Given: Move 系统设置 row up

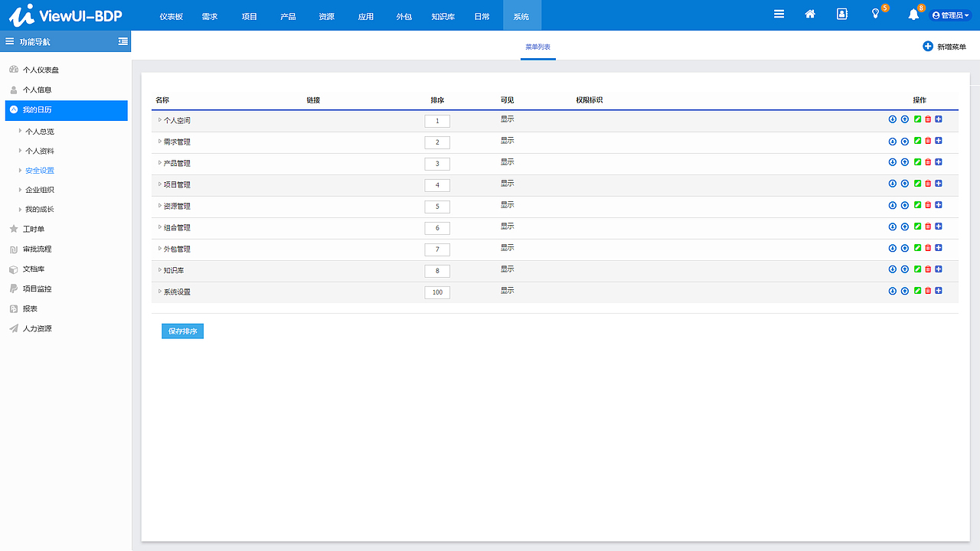Looking at the screenshot, I should [x=904, y=291].
